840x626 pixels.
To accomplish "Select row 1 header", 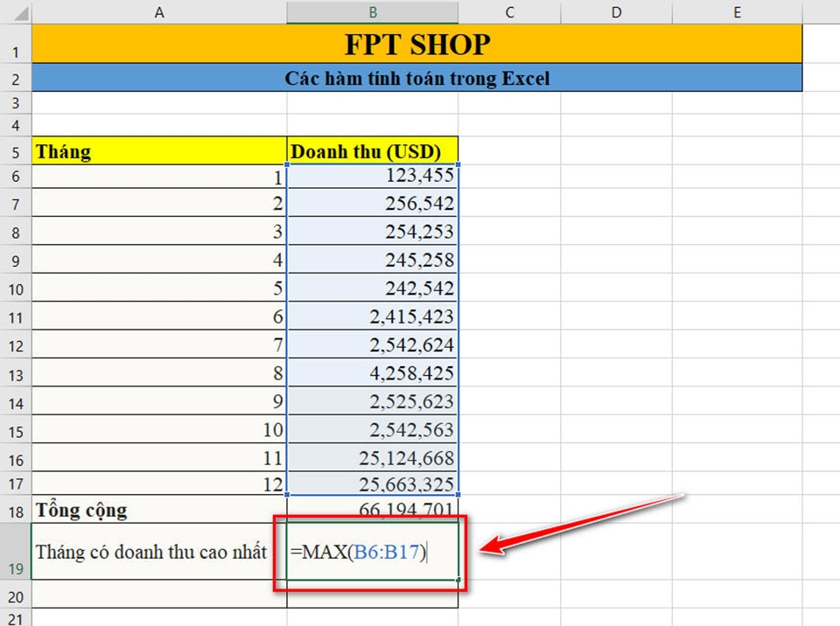I will [x=16, y=45].
